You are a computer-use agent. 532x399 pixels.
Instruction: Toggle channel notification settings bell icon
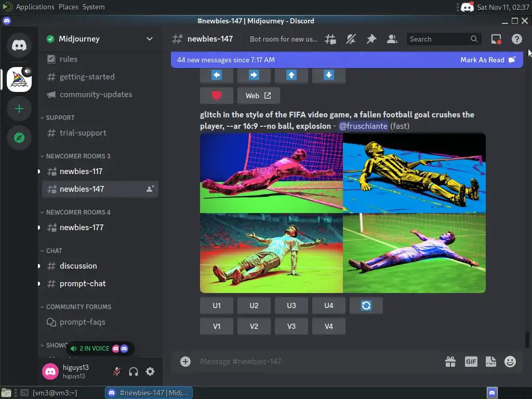pos(351,39)
